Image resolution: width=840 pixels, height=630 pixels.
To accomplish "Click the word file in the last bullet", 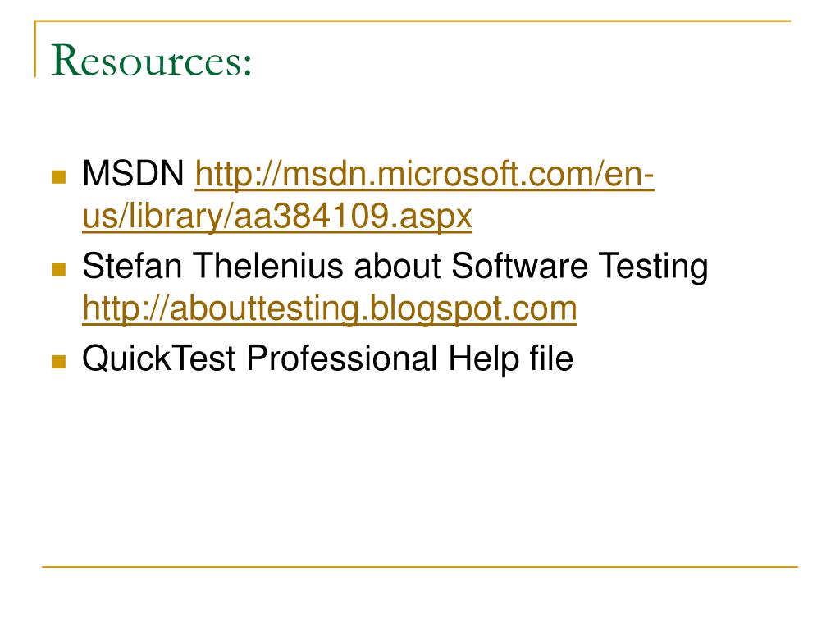I will coord(552,358).
